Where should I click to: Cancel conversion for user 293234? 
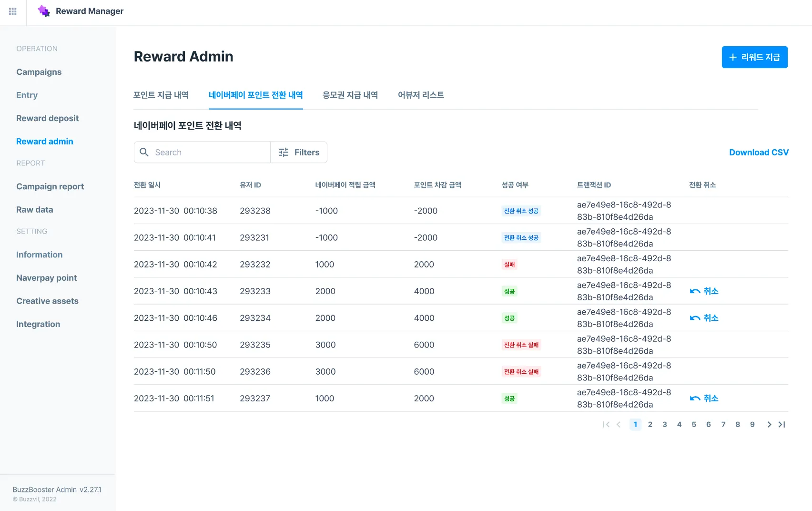tap(704, 317)
